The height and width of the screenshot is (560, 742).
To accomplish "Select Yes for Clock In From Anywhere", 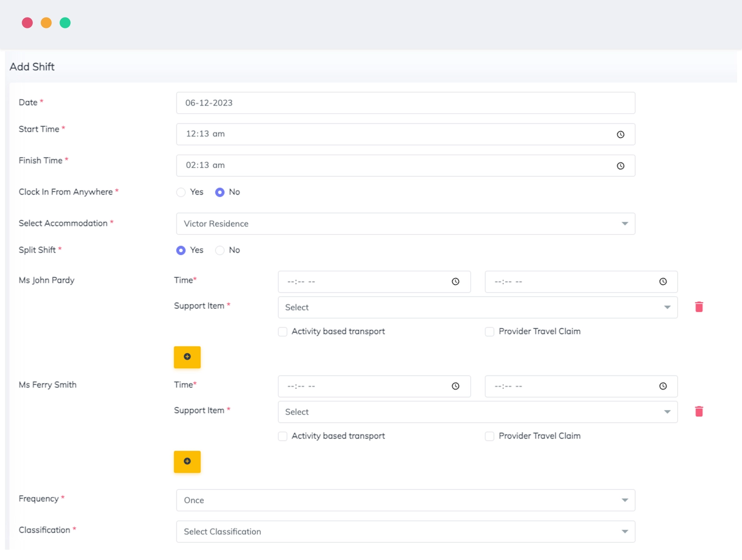I will pos(181,192).
